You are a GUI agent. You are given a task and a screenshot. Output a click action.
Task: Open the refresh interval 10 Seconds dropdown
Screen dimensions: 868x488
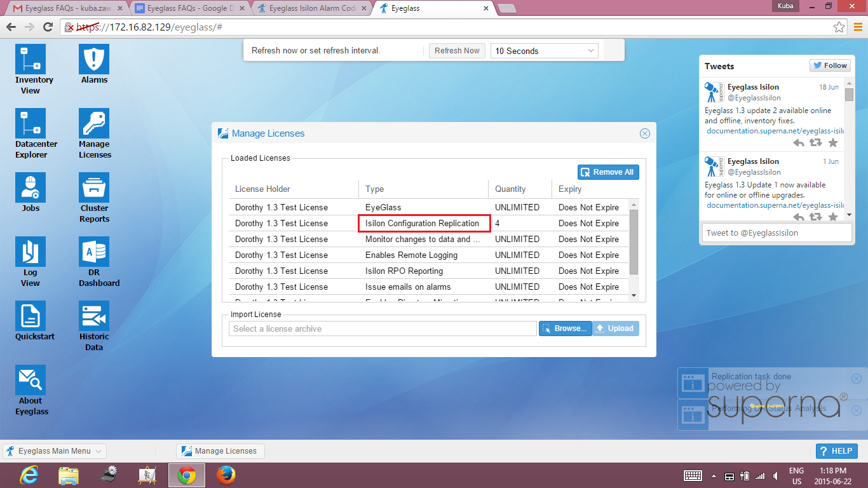click(x=545, y=51)
